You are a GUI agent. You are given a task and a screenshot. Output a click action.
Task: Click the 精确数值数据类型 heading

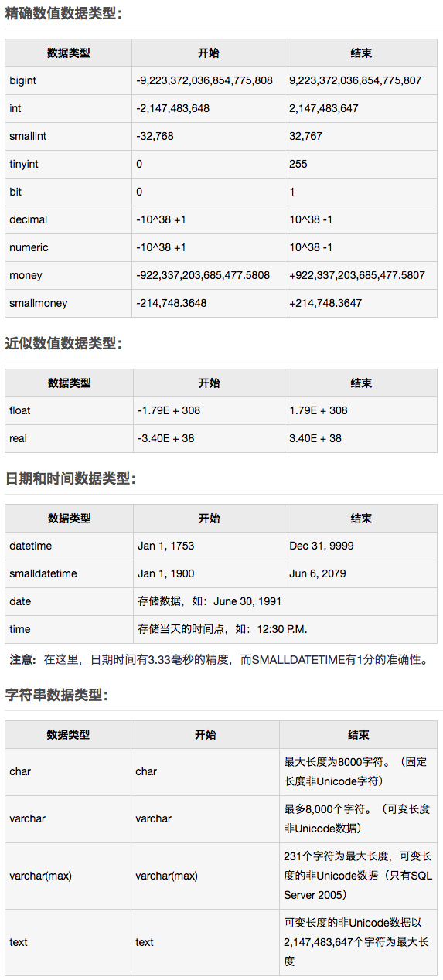click(x=63, y=14)
